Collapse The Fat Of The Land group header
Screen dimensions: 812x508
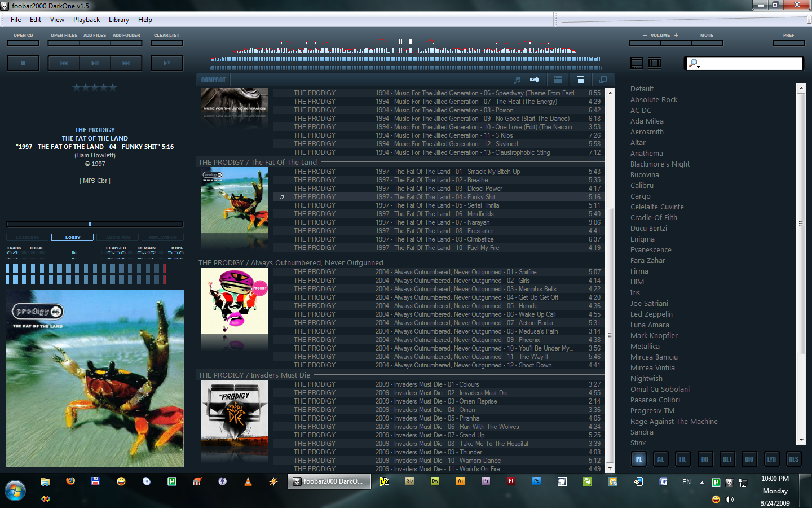(400, 162)
